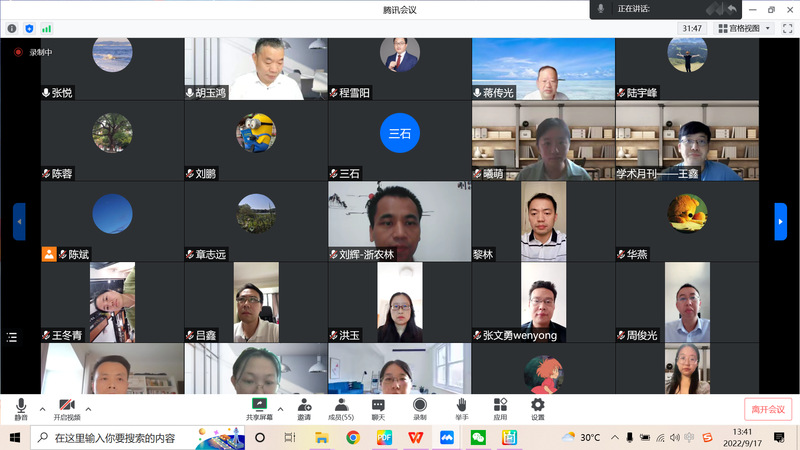Raise hand with 举手 icon
The width and height of the screenshot is (800, 450).
coord(461,409)
